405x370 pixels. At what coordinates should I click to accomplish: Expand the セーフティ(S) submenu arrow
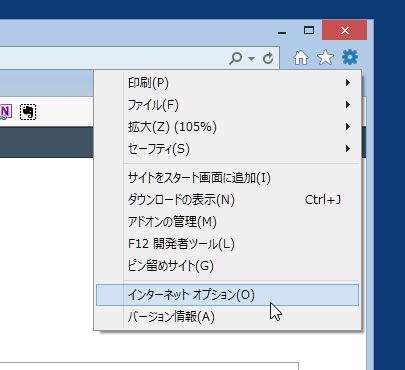click(x=348, y=149)
